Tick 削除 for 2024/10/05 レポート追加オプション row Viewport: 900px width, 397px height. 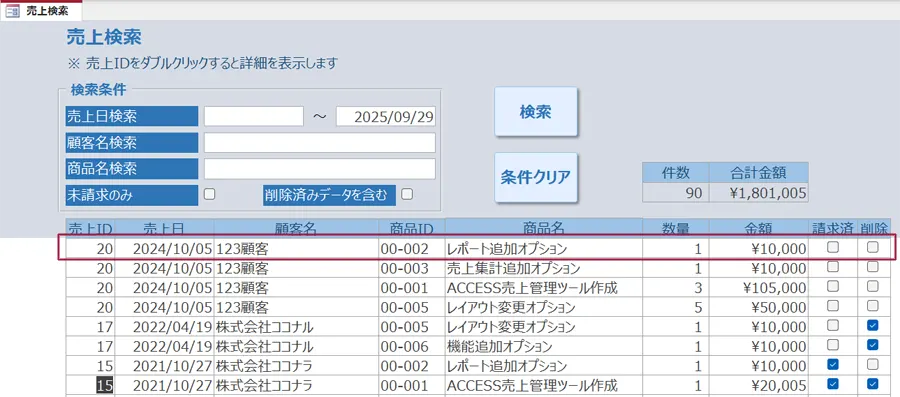click(x=872, y=247)
